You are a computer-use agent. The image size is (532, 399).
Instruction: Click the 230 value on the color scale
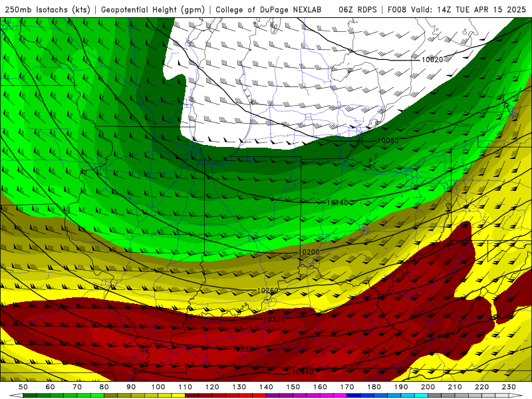coord(509,387)
